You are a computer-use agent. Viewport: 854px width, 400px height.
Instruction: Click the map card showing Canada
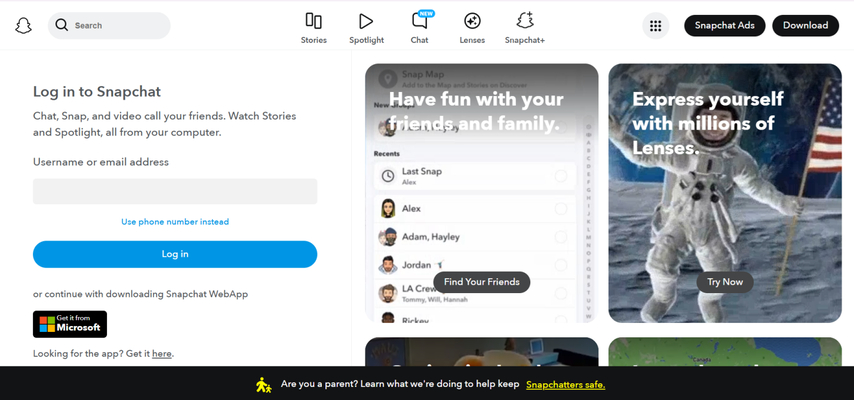[x=725, y=351]
